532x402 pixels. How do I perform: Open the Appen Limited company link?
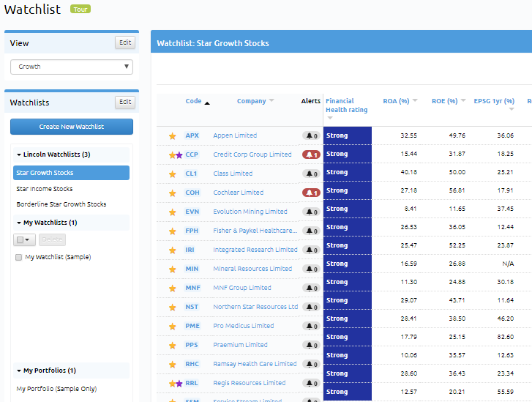235,135
